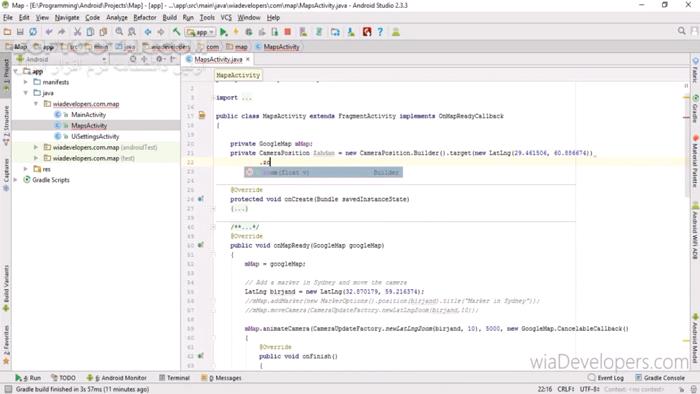This screenshot has width=700, height=394.
Task: Click the map breadcrumb in navigation bar
Action: pyautogui.click(x=237, y=47)
